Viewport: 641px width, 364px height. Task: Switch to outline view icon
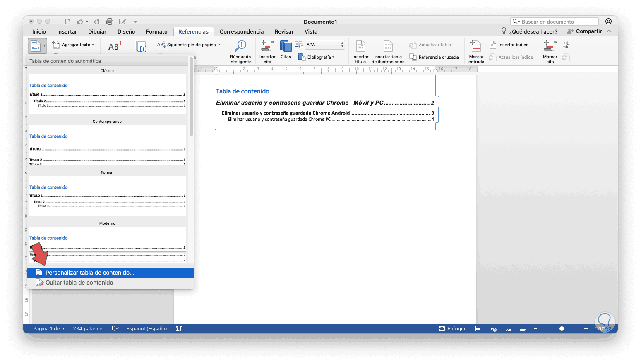click(509, 329)
